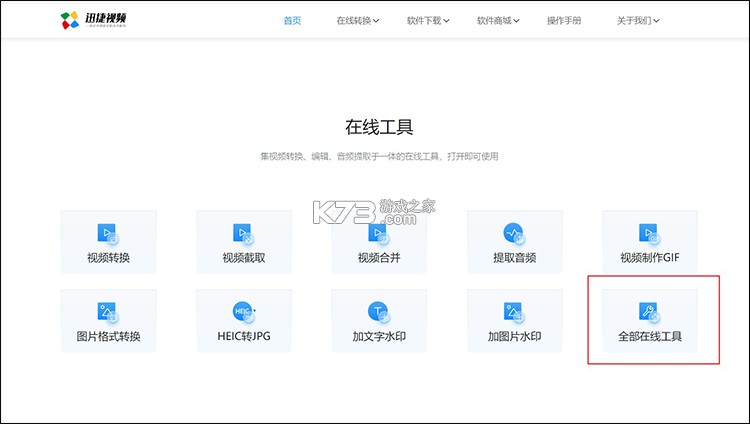Open the 视频制作GIF label link
The height and width of the screenshot is (424, 750).
click(x=650, y=258)
